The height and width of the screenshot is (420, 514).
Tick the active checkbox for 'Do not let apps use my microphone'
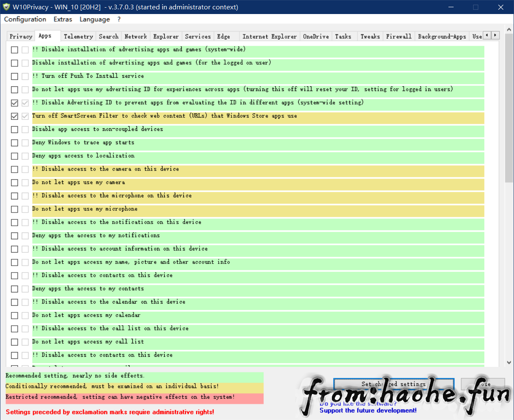point(14,209)
